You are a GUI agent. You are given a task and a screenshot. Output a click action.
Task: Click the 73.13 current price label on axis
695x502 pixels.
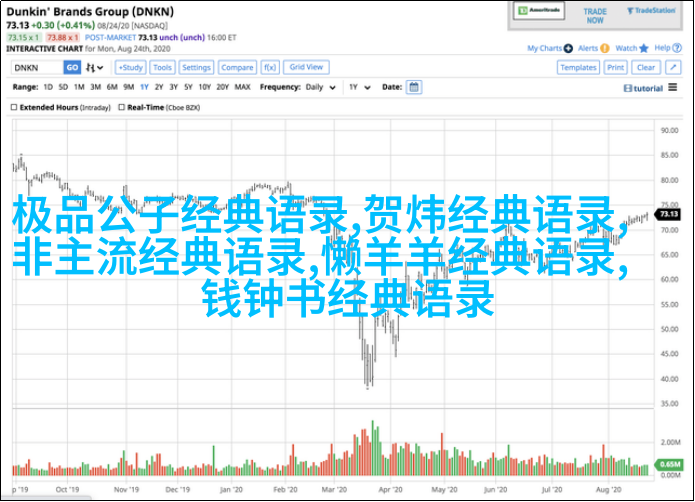668,214
